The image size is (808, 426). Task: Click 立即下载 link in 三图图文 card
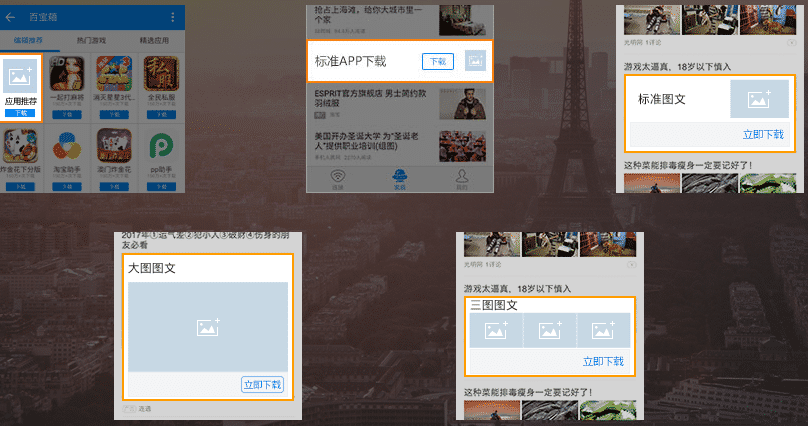point(603,361)
